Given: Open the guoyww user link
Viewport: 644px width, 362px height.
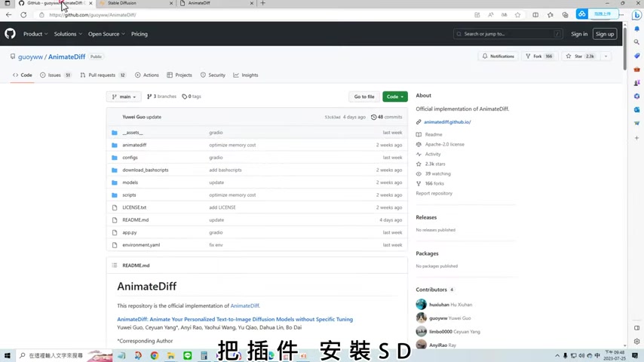Looking at the screenshot, I should [30, 57].
